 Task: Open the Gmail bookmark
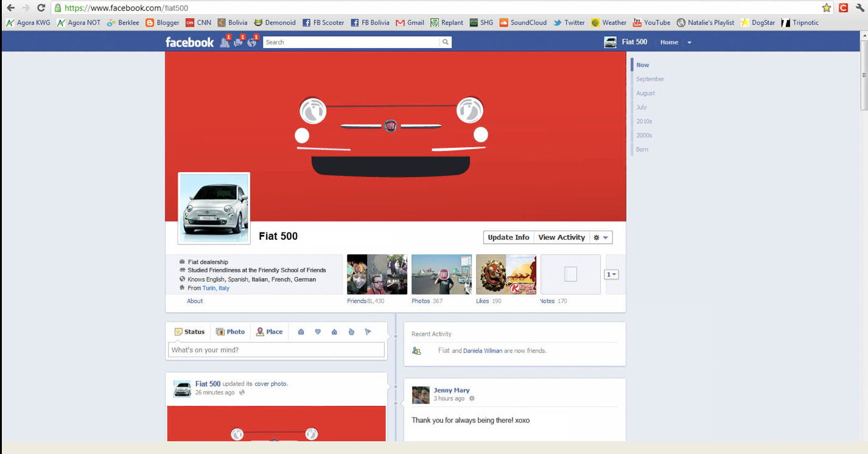click(410, 23)
